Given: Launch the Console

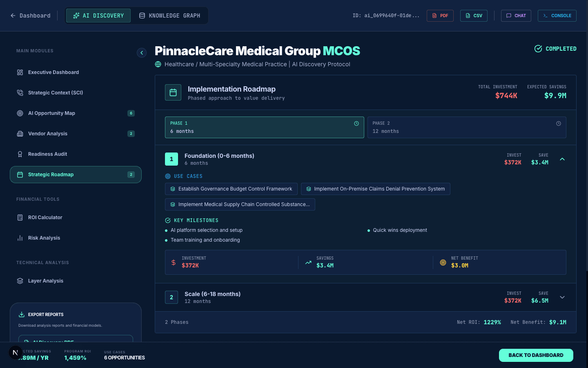Looking at the screenshot, I should coord(557,16).
